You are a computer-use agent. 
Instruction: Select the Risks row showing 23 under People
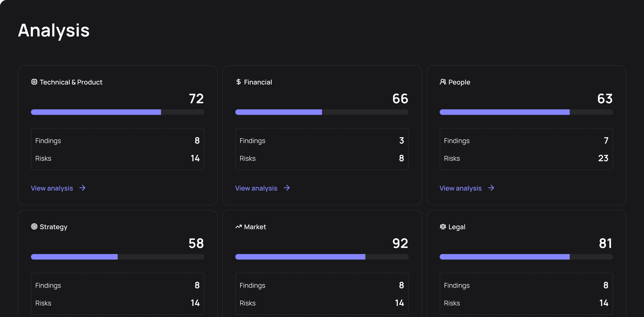526,158
